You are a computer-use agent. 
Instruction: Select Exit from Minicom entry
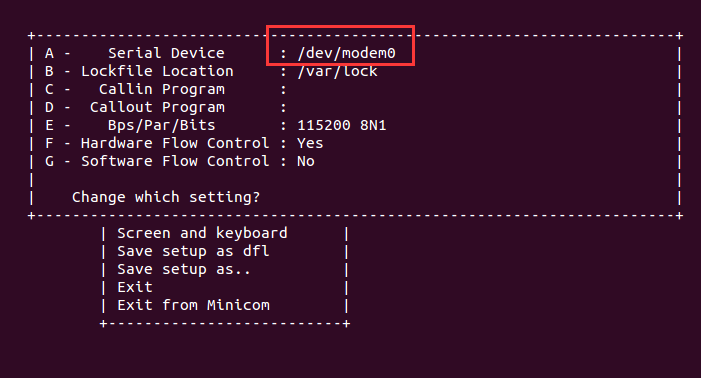(x=193, y=305)
